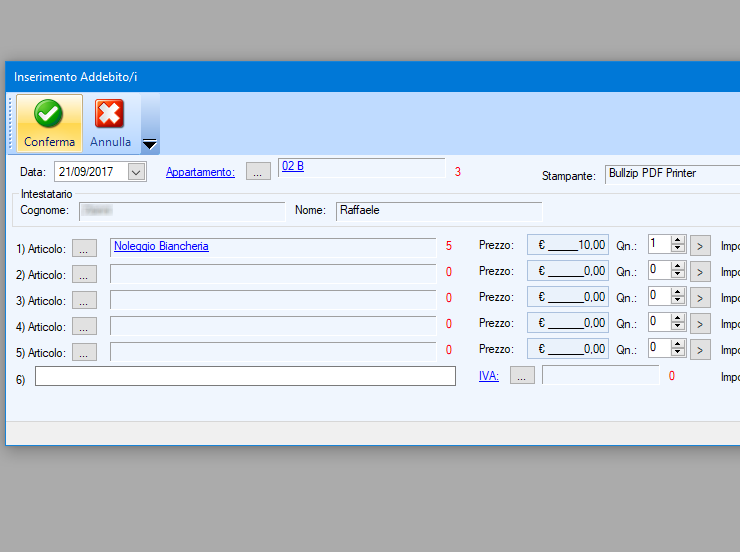The width and height of the screenshot is (740, 552).
Task: Click the browse button for Articolo 3
Action: [x=84, y=300]
